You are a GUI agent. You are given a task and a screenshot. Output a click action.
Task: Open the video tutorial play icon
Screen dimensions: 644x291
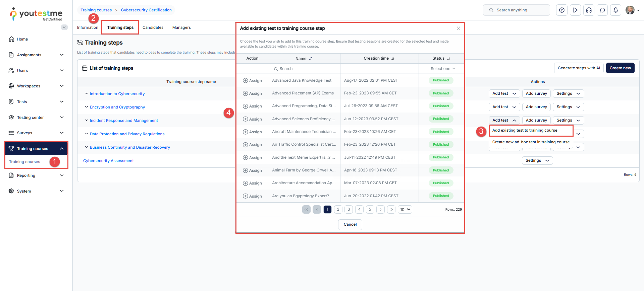(x=575, y=10)
